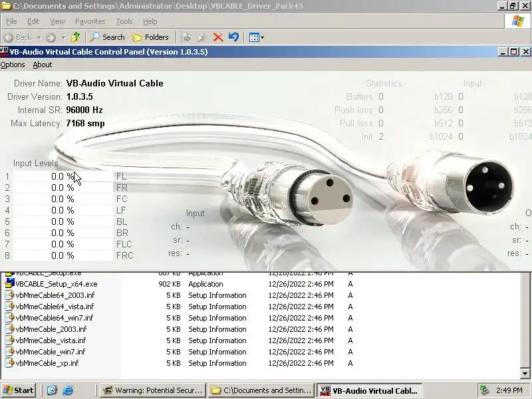
Task: Click input level 8 FRC meter bar
Action: (63, 255)
